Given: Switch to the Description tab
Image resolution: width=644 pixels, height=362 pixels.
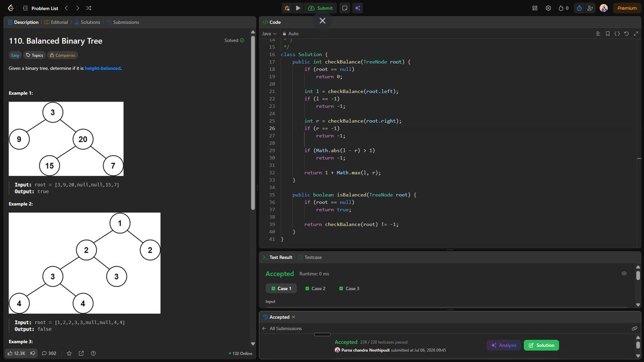Looking at the screenshot, I should (23, 22).
